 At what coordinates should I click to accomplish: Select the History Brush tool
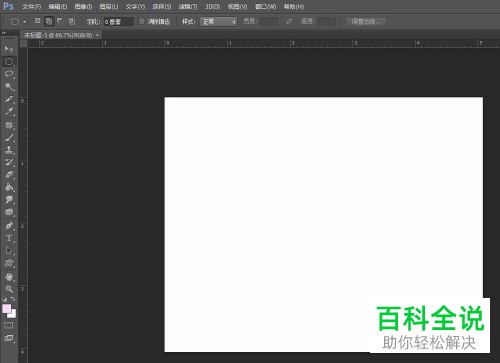(9, 162)
